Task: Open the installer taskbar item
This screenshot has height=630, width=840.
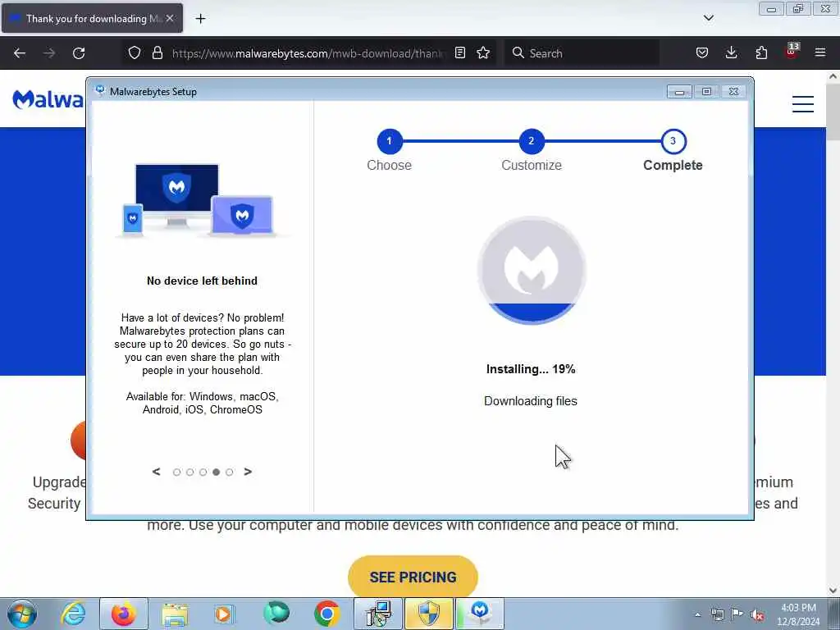Action: coord(379,614)
